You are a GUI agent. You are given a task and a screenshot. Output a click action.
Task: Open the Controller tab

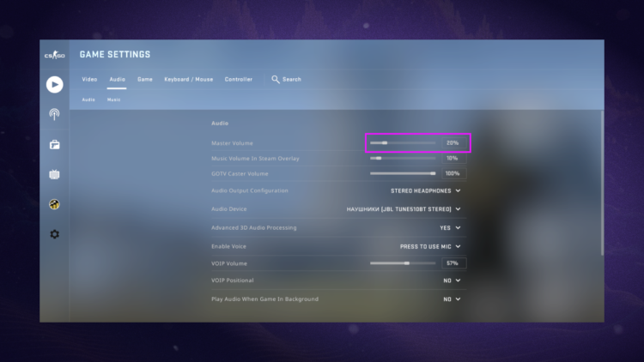(x=239, y=79)
